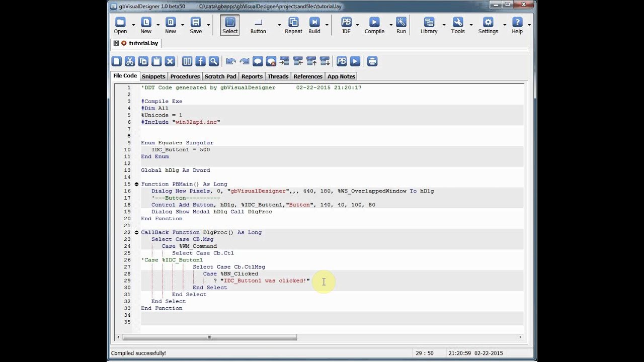Click the Compile button
Image resolution: width=644 pixels, height=362 pixels.
pos(374,25)
